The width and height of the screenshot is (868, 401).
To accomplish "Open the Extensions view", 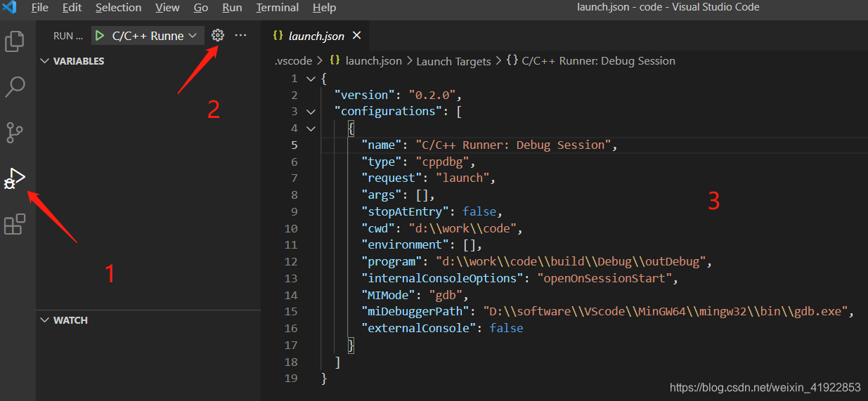I will [x=15, y=224].
